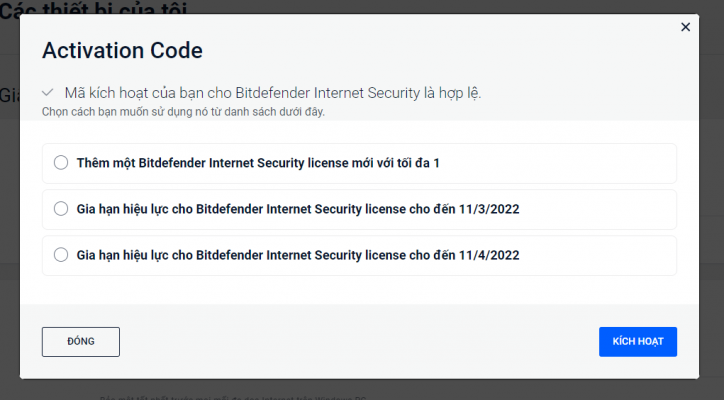Image resolution: width=724 pixels, height=400 pixels.
Task: Click the 'Mã kích hoạt của bạn' message
Action: click(x=272, y=92)
